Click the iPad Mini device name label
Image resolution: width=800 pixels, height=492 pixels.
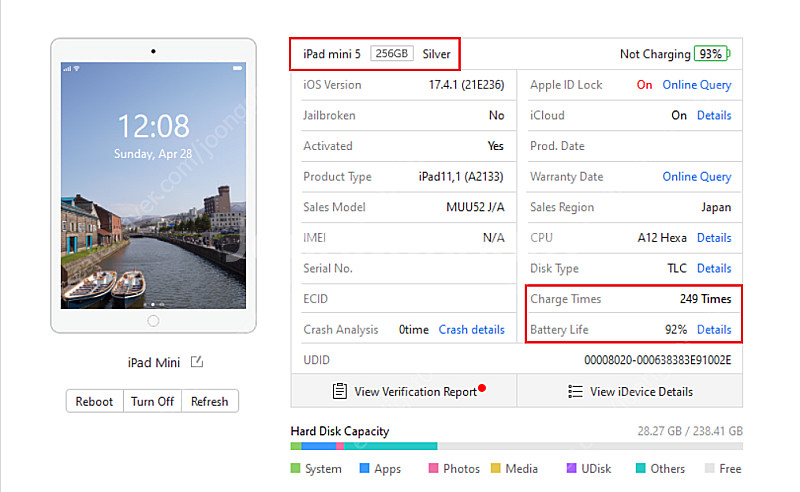tap(154, 362)
